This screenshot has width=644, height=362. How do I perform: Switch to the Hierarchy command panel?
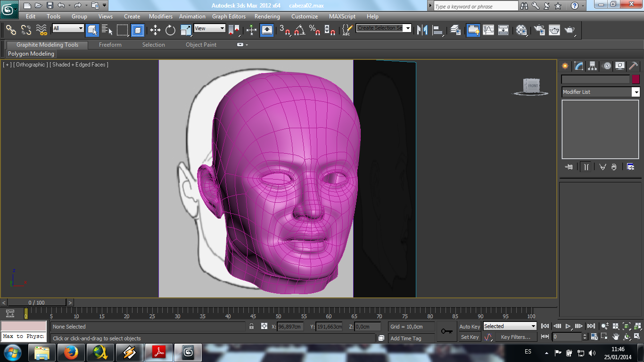(593, 66)
